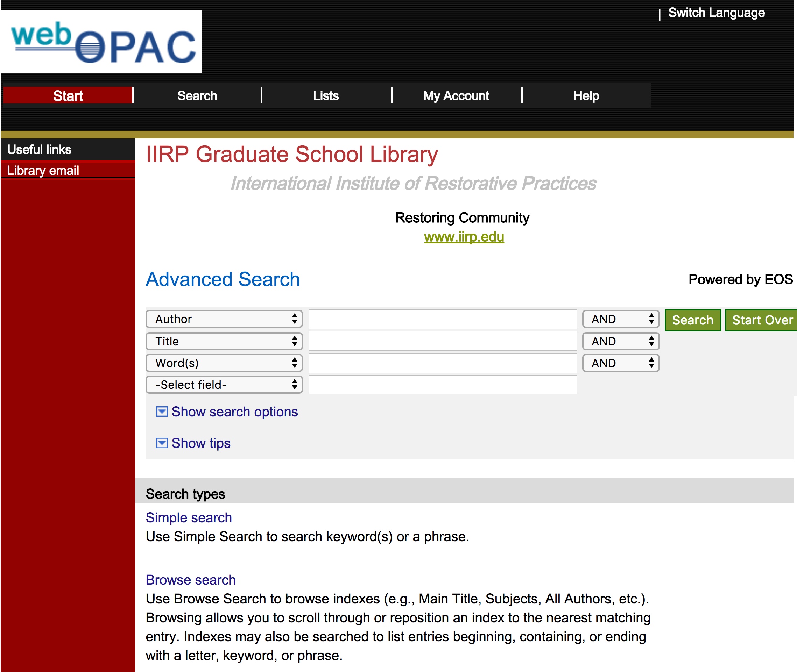Open the Browse search link

point(191,580)
